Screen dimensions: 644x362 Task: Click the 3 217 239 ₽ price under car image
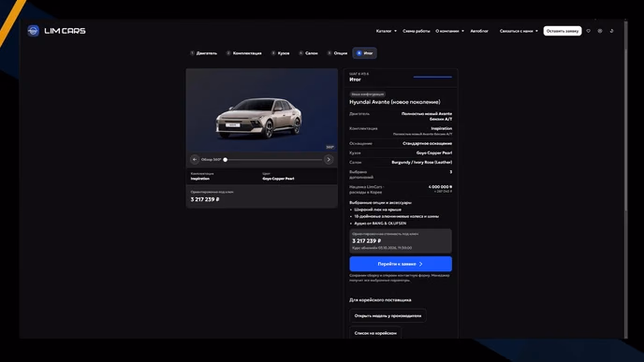click(205, 199)
